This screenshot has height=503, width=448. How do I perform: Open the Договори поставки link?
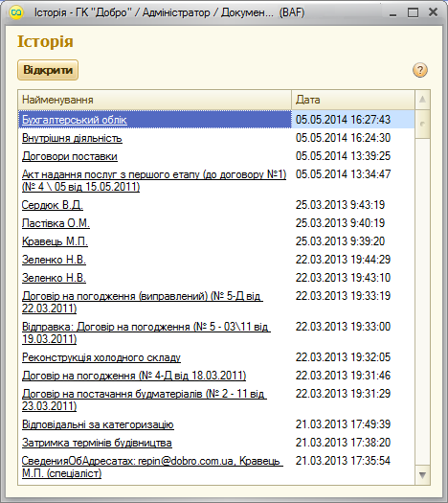tap(70, 156)
